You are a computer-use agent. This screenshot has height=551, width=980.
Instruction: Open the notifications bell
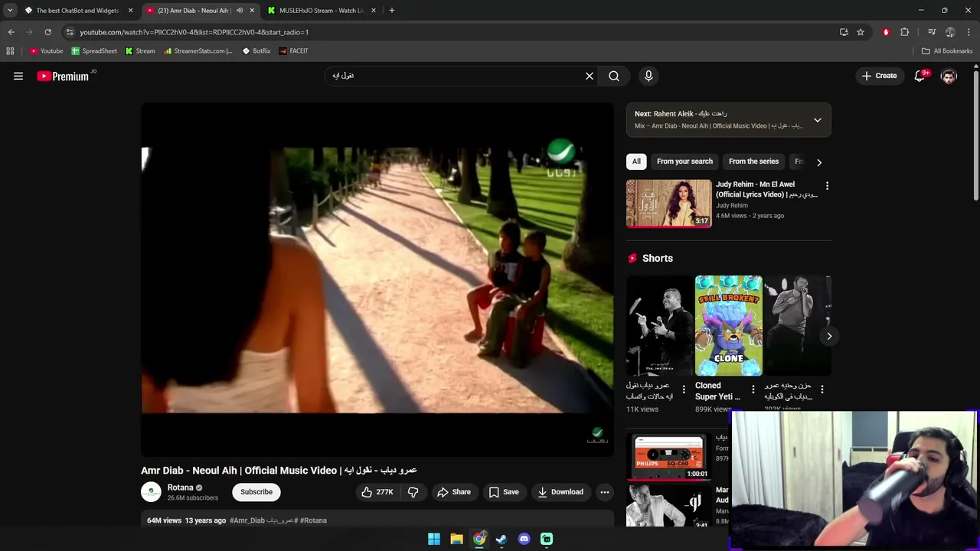pos(920,76)
